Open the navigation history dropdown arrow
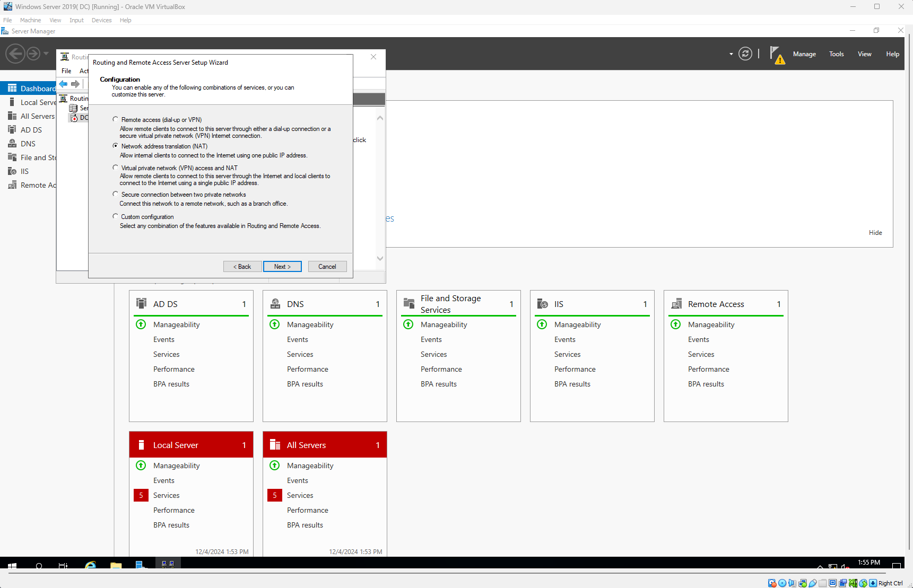Screen dimensions: 913x588 46,54
